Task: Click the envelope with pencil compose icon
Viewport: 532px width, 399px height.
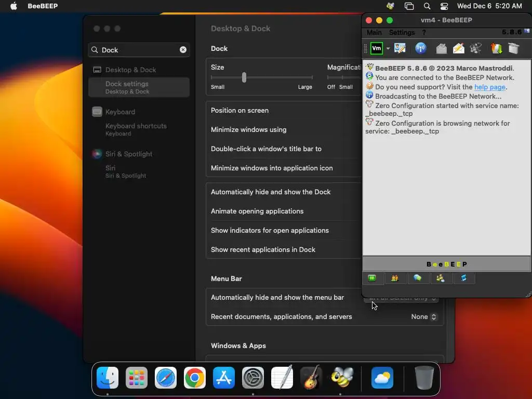Action: click(459, 48)
